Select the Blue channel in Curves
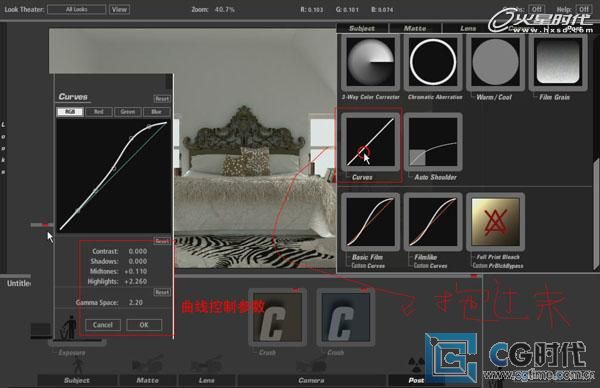600x388 pixels. click(156, 112)
